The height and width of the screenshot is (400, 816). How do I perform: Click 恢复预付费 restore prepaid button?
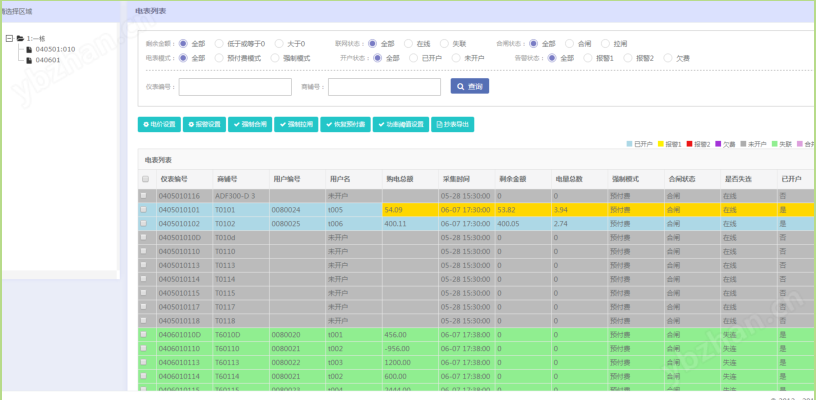coord(345,124)
